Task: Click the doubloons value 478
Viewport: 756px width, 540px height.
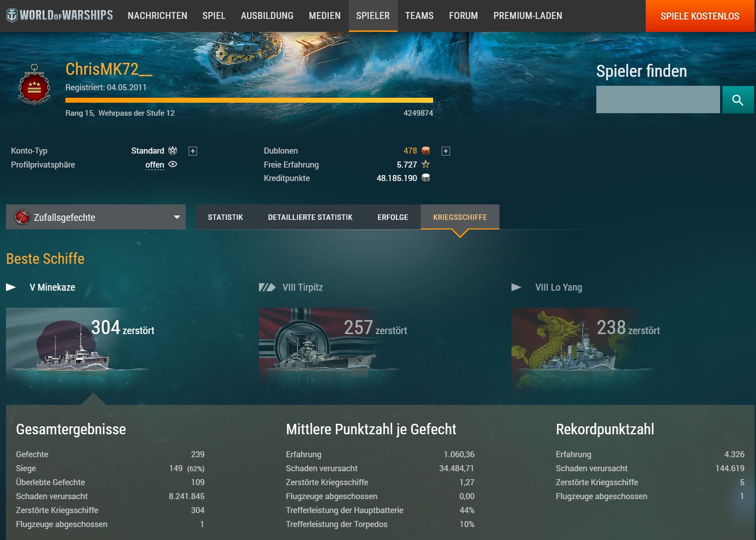Action: (x=410, y=151)
